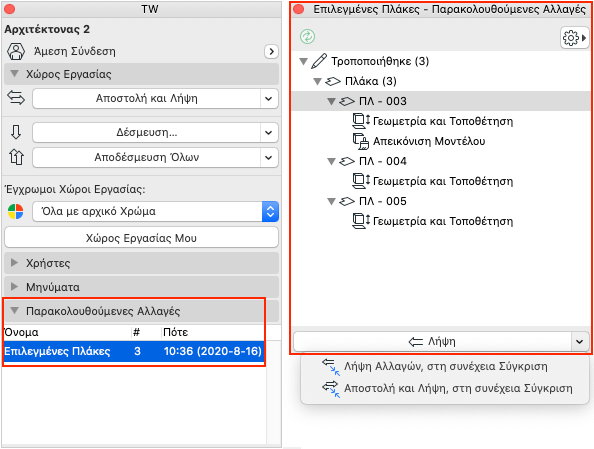594x449 pixels.
Task: Expand the Χρήστες section
Action: [x=14, y=263]
